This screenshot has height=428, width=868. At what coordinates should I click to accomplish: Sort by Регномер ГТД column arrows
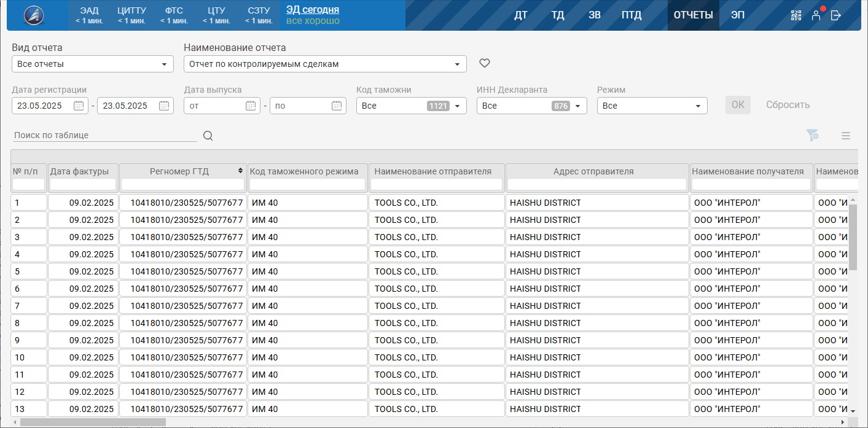[x=240, y=171]
